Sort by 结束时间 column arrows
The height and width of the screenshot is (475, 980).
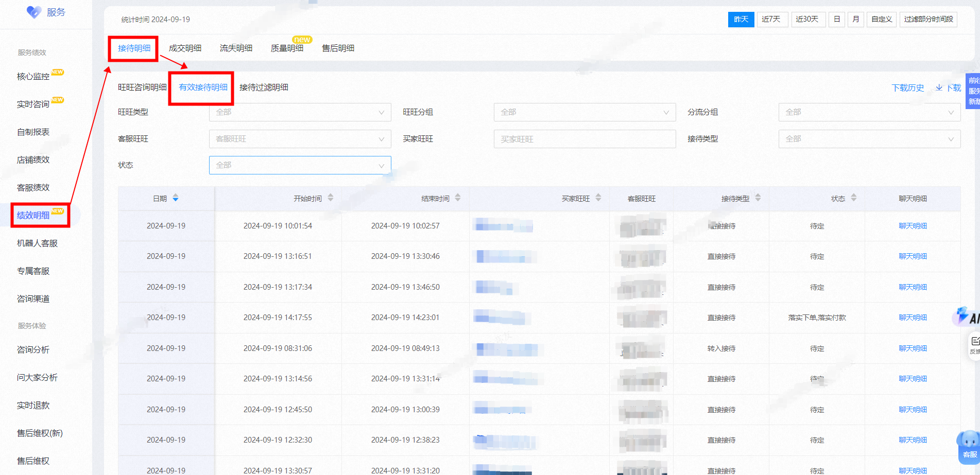point(458,198)
